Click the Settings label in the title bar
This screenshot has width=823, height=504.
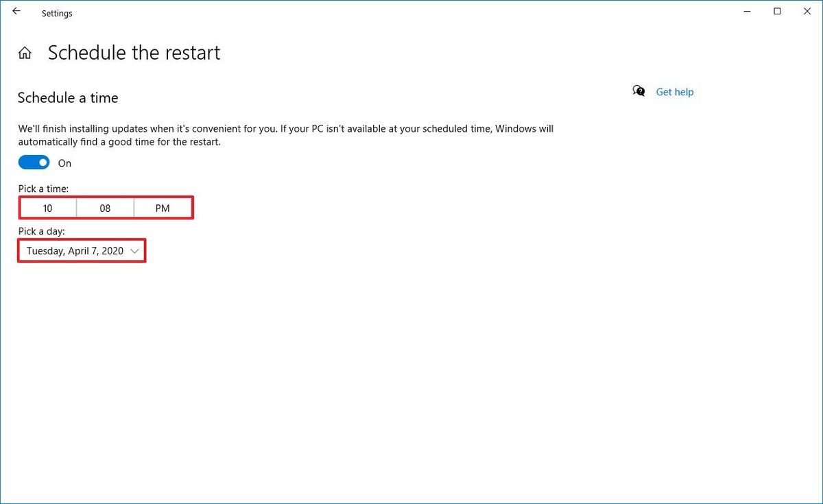(57, 13)
